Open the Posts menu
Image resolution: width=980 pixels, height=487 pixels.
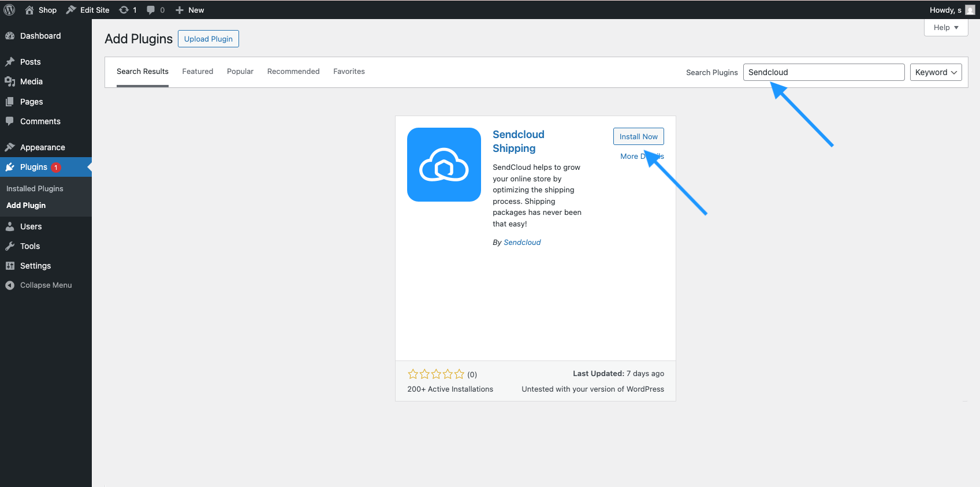click(31, 62)
